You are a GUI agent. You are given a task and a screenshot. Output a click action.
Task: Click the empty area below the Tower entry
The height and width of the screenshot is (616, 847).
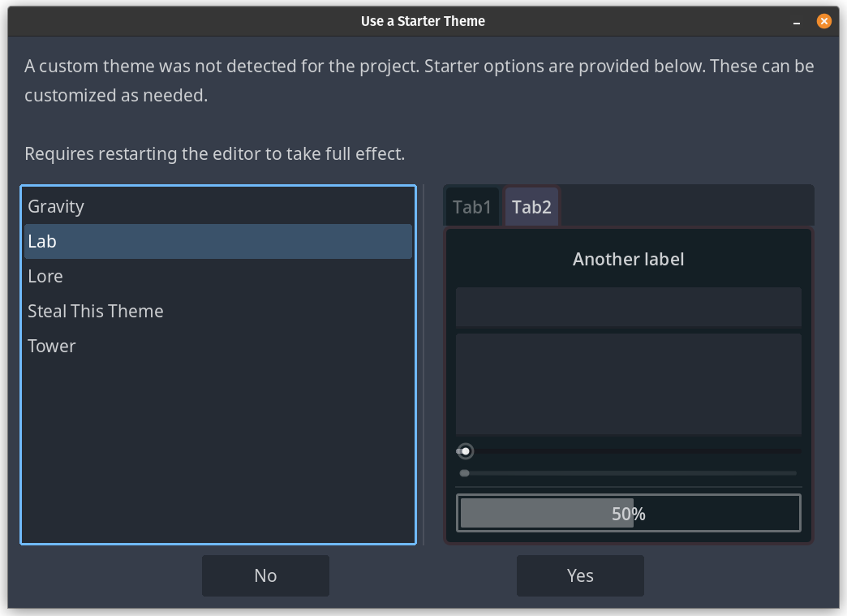tap(218, 446)
